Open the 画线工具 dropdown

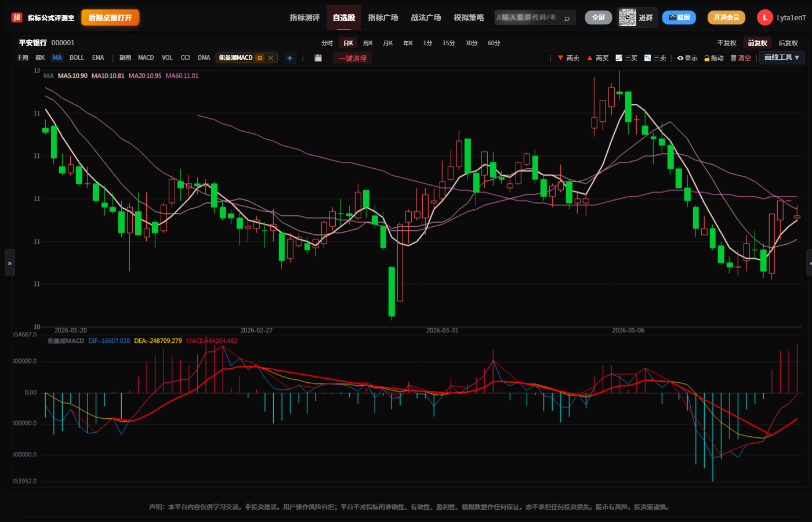click(782, 57)
